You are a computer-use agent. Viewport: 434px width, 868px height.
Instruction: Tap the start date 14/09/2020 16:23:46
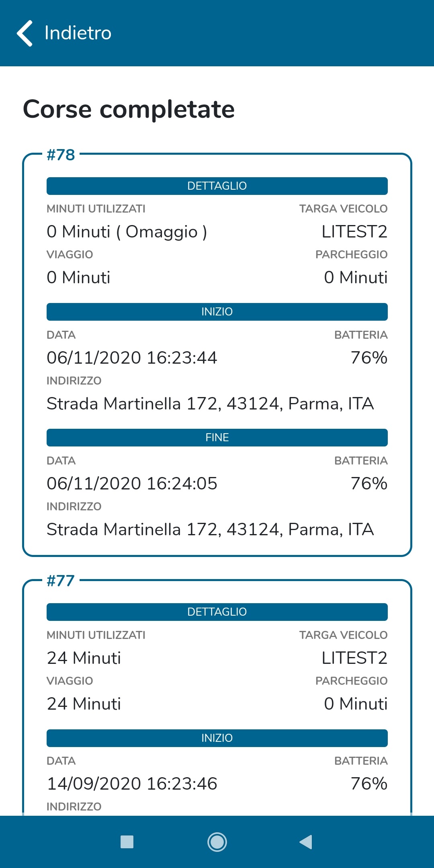click(132, 784)
